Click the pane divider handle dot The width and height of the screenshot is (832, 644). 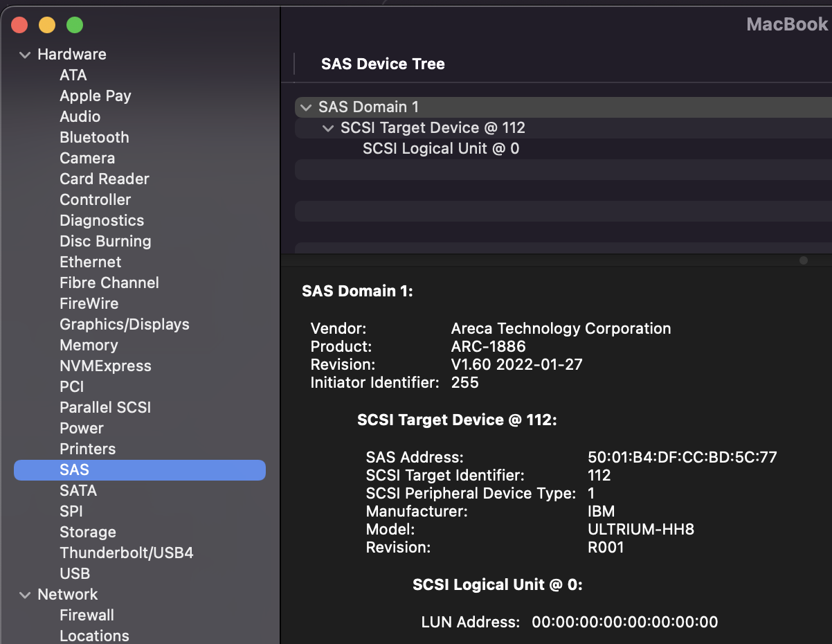[804, 260]
